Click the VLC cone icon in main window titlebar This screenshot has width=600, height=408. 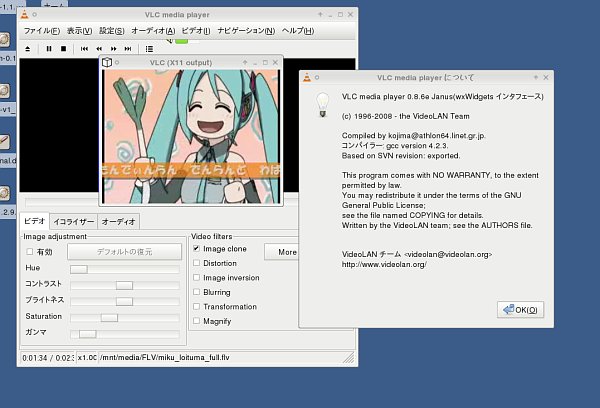24,15
